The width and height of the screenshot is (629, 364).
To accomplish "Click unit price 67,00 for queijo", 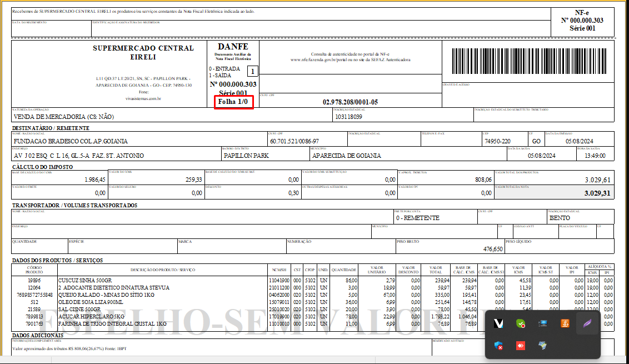I will 389,295.
